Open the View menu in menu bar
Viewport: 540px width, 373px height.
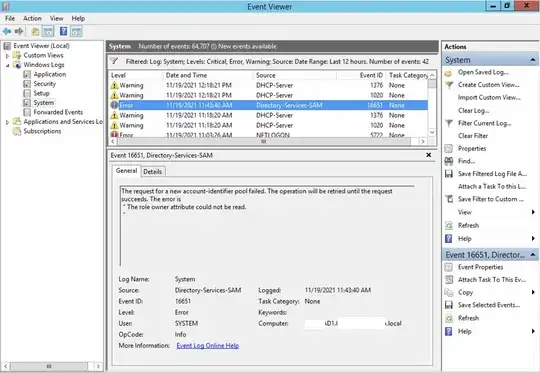(56, 19)
